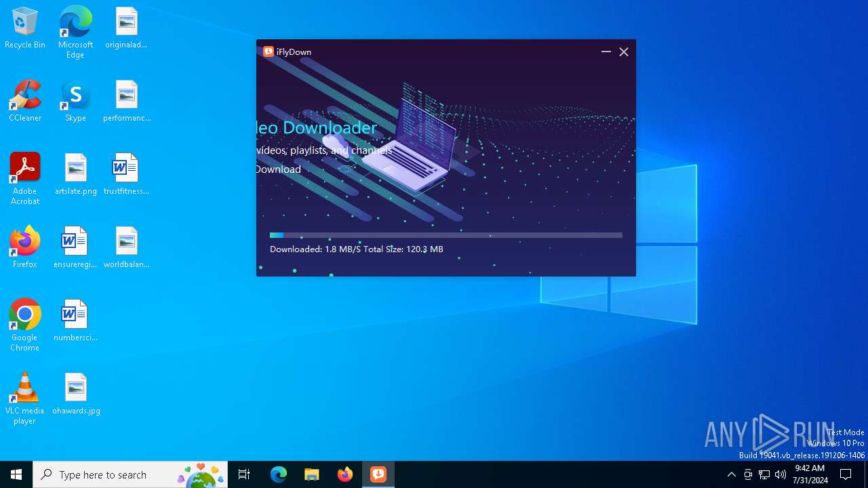Click the Video Downloader banner heading

tap(317, 127)
